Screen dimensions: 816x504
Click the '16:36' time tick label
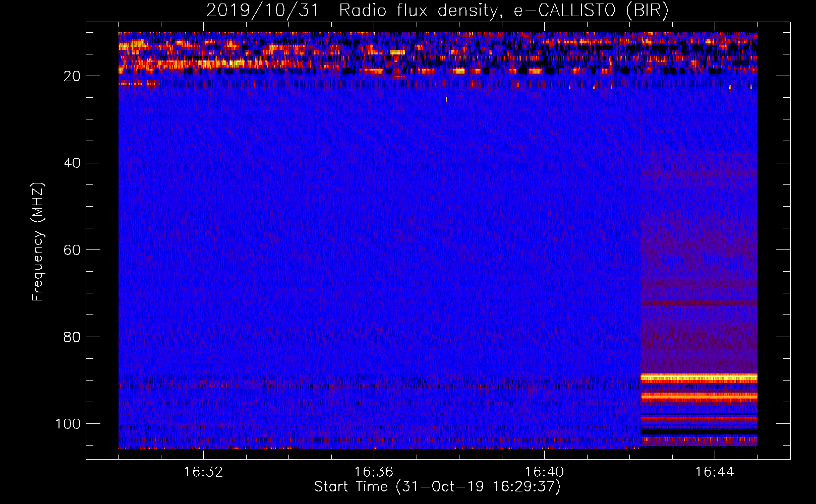pos(374,472)
